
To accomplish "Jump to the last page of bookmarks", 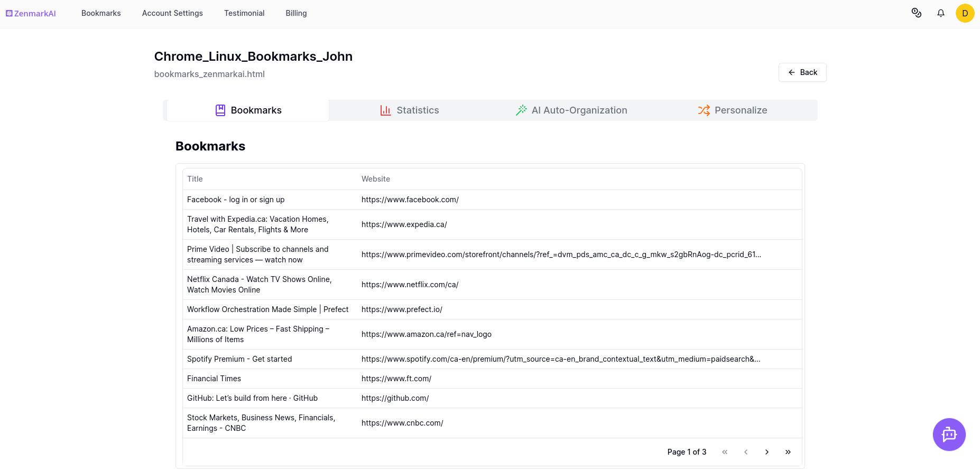I will point(788,452).
